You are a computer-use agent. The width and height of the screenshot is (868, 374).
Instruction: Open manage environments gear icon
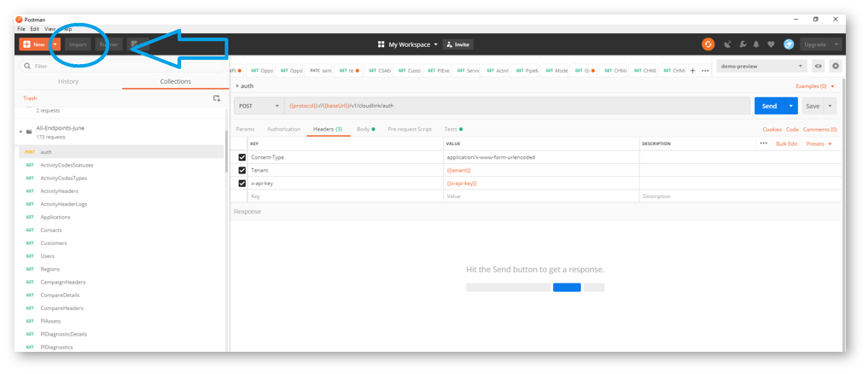tap(836, 66)
